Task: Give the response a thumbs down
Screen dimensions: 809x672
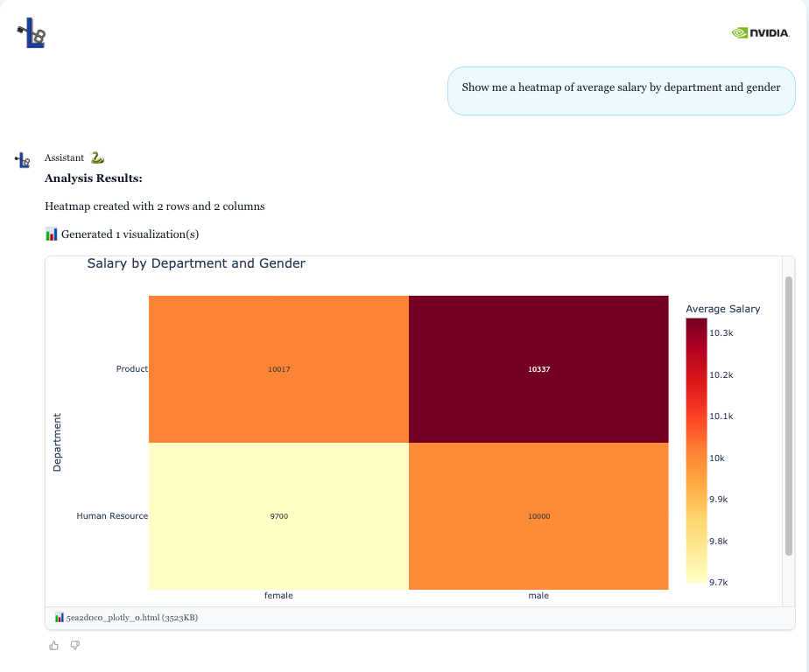Action: click(74, 645)
